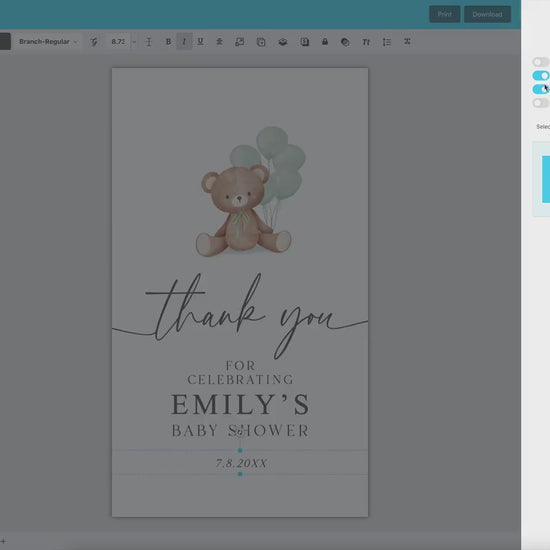Click the bottom handle of date text box
Viewport: 550px width, 550px height.
pyautogui.click(x=240, y=474)
